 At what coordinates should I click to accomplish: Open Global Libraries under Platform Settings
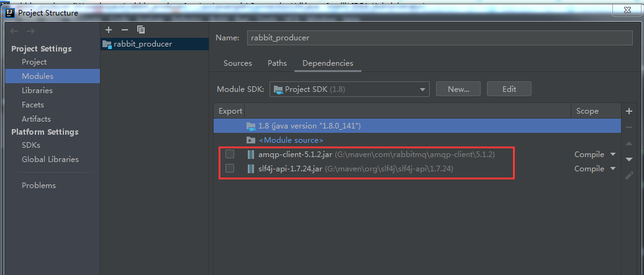click(50, 160)
